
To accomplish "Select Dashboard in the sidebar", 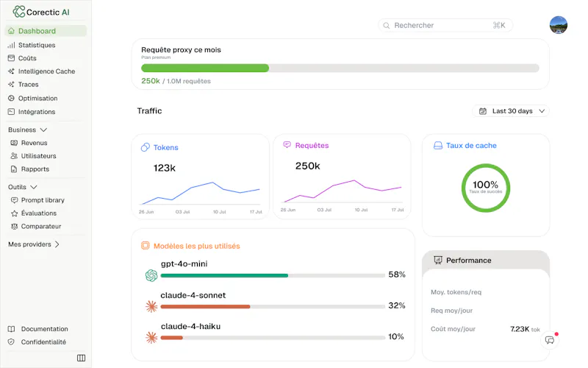I will pos(46,31).
